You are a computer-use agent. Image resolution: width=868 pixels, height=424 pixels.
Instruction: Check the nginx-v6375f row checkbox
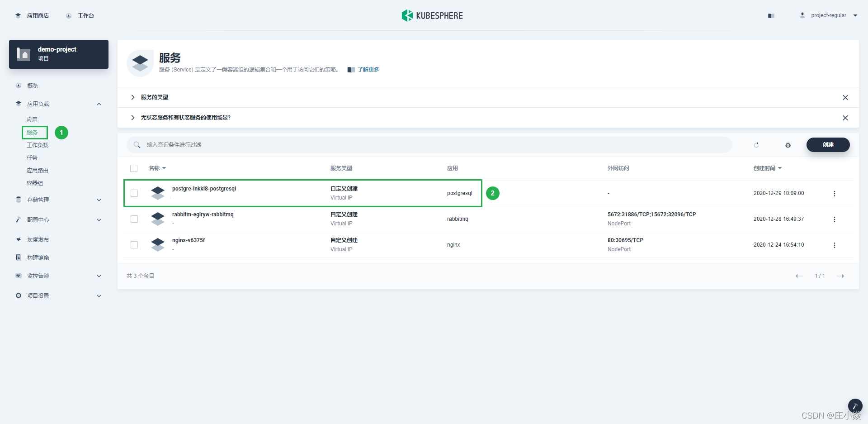(x=134, y=245)
